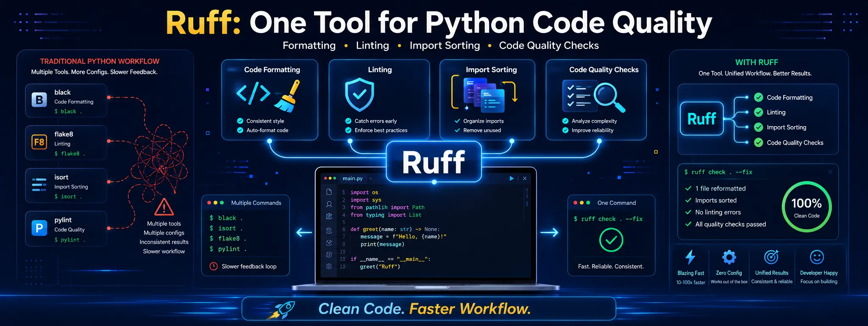Image resolution: width=868 pixels, height=326 pixels.
Task: Click the large green check circle under One Command
Action: 611,240
